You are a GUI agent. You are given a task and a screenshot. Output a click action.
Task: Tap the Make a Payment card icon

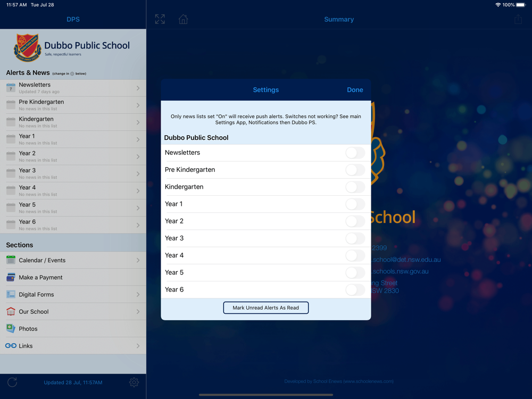11,277
